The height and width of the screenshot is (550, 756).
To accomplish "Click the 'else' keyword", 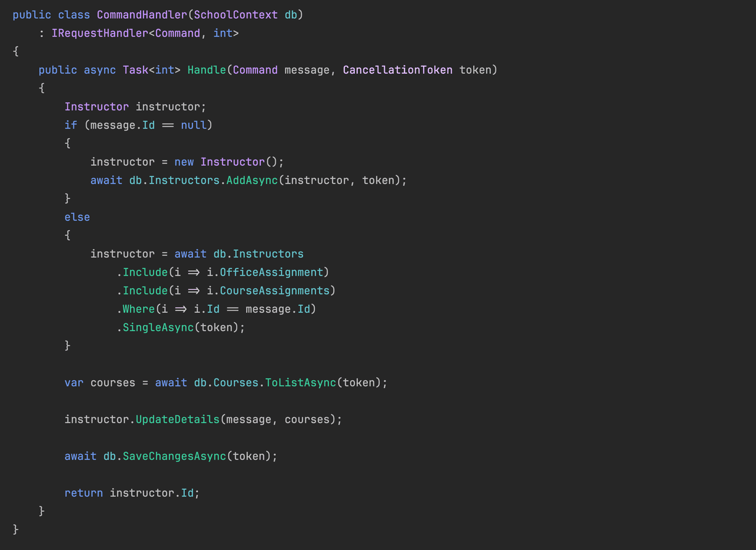I will click(x=77, y=217).
